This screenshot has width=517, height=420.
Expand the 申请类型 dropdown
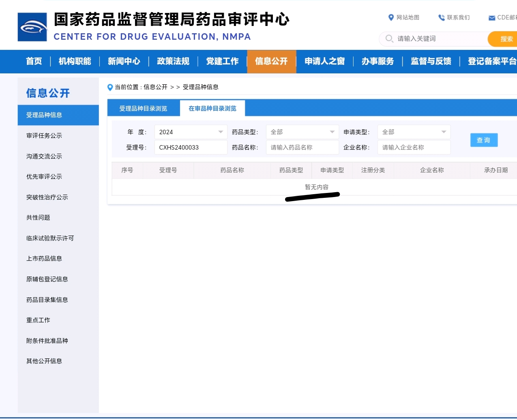[414, 132]
